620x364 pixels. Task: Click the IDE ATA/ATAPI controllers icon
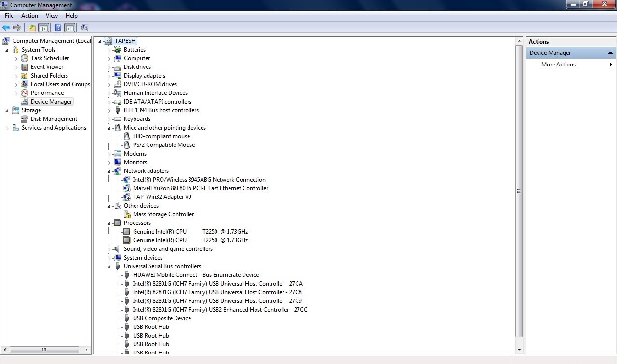pyautogui.click(x=117, y=102)
